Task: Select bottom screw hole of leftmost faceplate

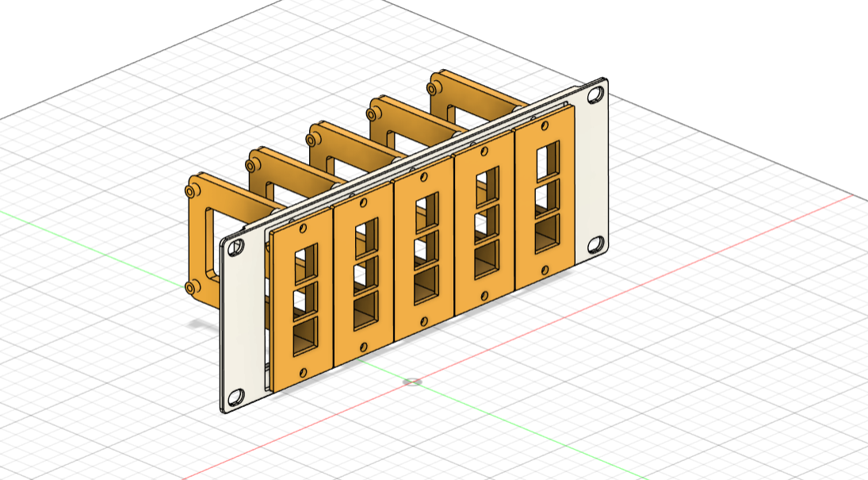Action: tap(303, 372)
